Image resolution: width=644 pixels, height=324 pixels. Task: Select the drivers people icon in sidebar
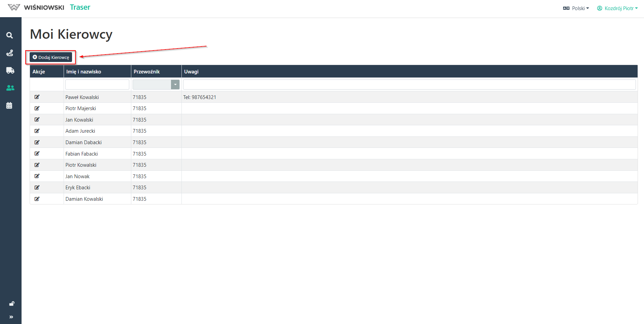pos(10,88)
